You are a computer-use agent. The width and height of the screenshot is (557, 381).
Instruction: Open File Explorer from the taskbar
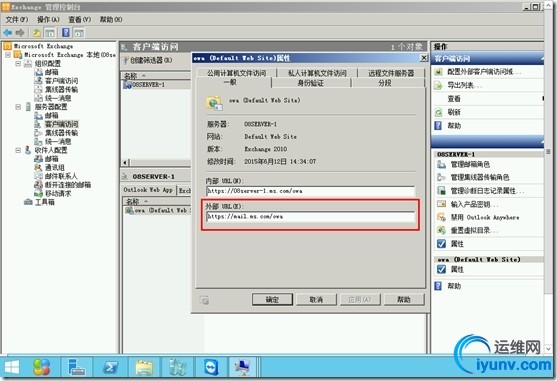144,368
